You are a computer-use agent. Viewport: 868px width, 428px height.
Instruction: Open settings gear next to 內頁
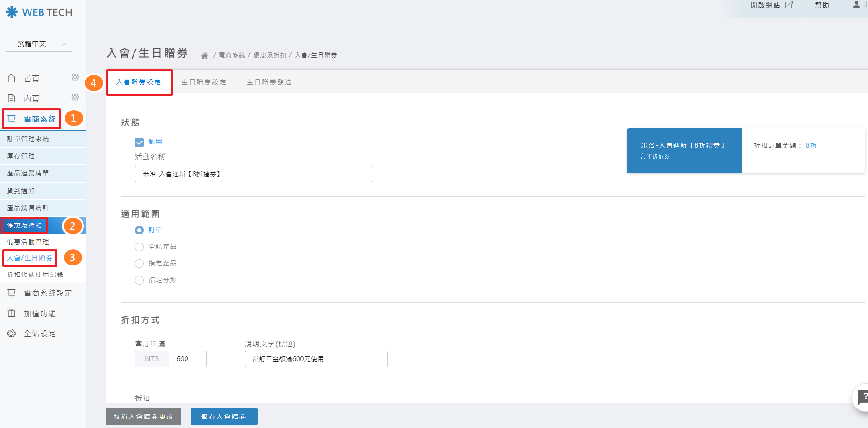click(75, 97)
